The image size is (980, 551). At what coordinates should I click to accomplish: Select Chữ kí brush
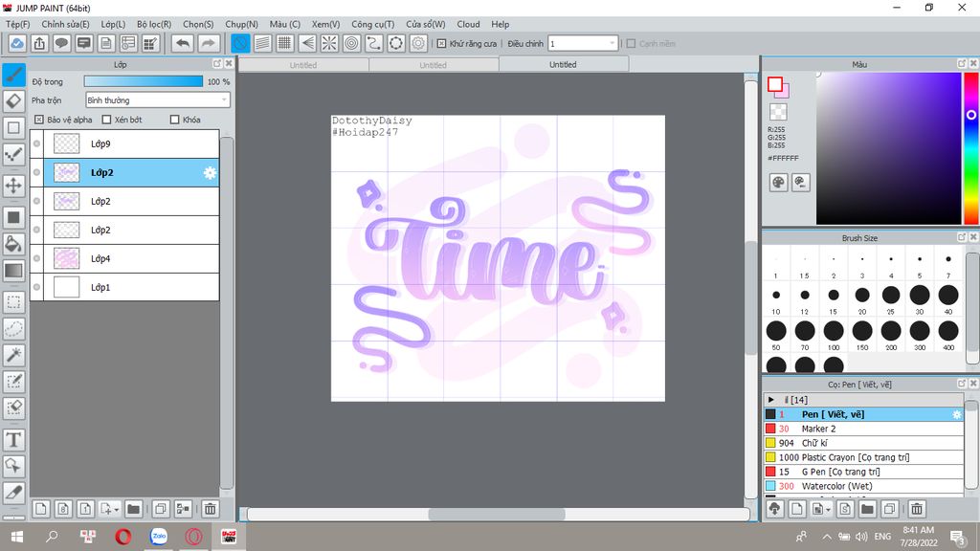(863, 443)
